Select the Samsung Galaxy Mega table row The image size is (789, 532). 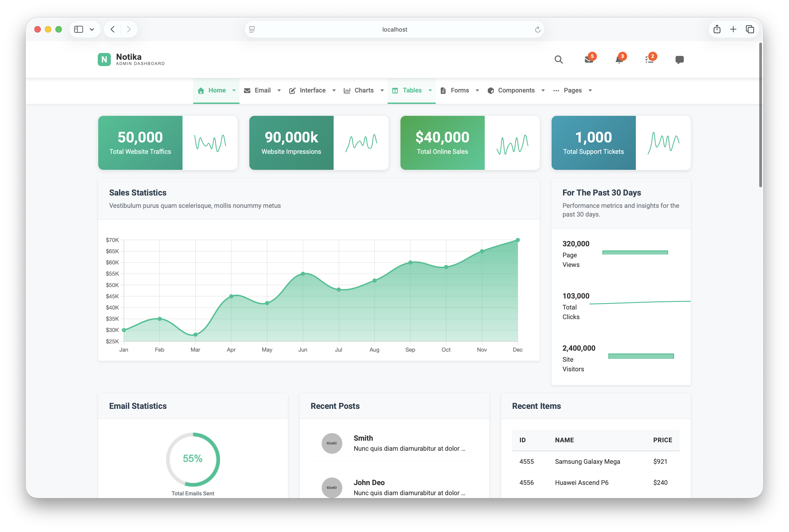pyautogui.click(x=588, y=461)
